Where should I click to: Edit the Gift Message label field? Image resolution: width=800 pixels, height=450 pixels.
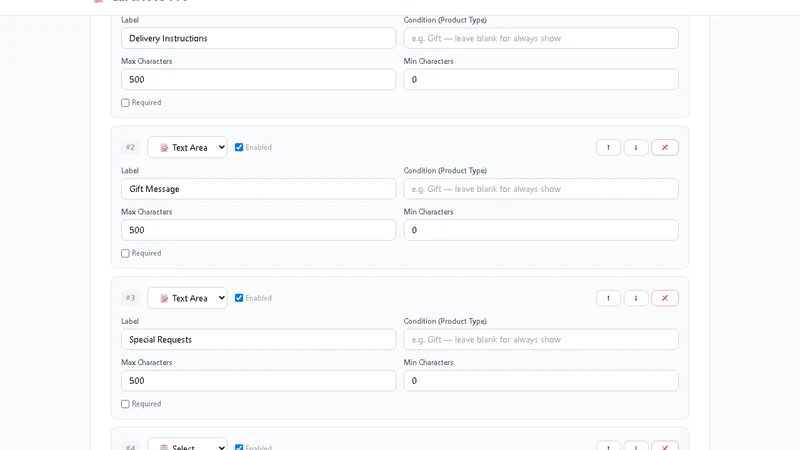coord(258,189)
